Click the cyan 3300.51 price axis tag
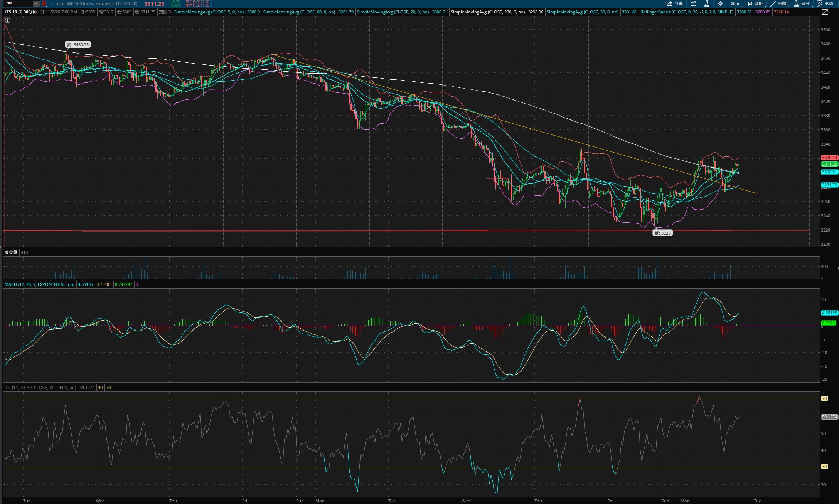The width and height of the screenshot is (839, 504). 829,172
